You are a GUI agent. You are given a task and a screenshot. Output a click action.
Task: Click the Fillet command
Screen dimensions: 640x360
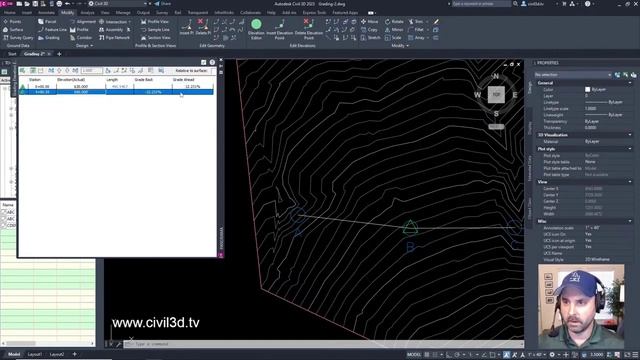tap(416, 30)
